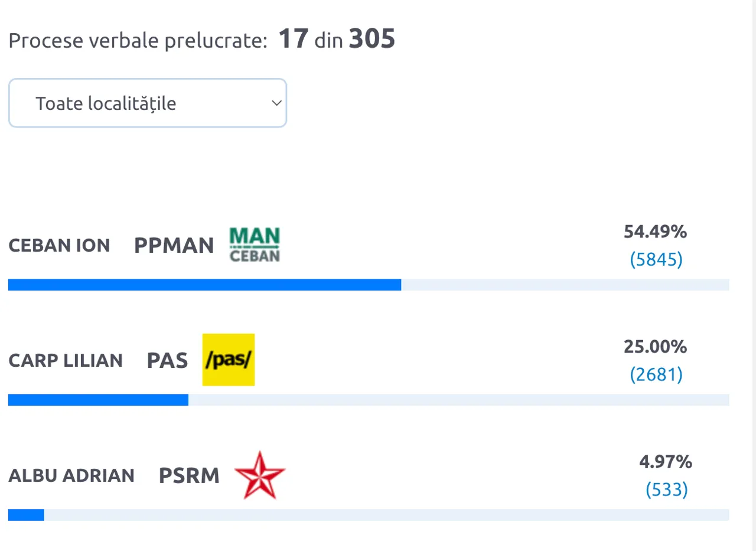Click the Procese verbale prelucrate counter
This screenshot has width=756, height=551.
click(x=201, y=40)
